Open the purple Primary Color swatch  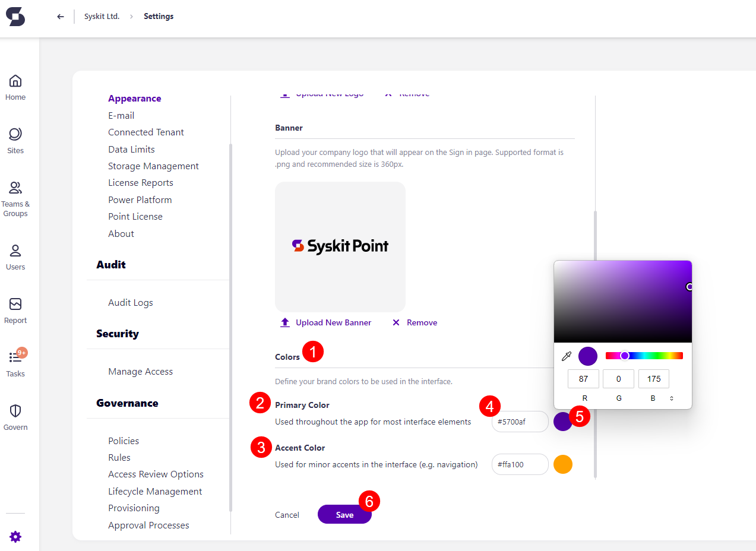[562, 422]
